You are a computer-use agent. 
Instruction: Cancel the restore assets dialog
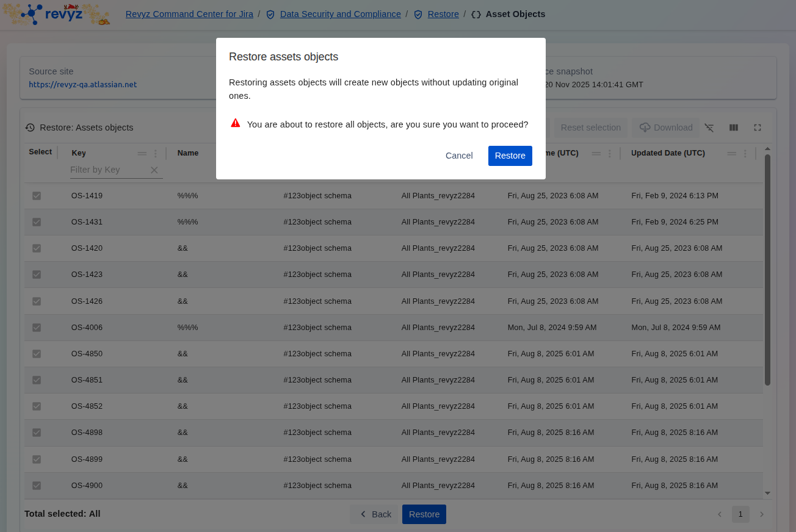(459, 156)
